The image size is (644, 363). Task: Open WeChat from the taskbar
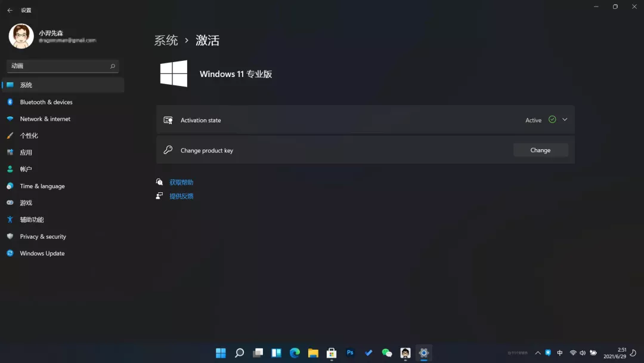point(387,353)
